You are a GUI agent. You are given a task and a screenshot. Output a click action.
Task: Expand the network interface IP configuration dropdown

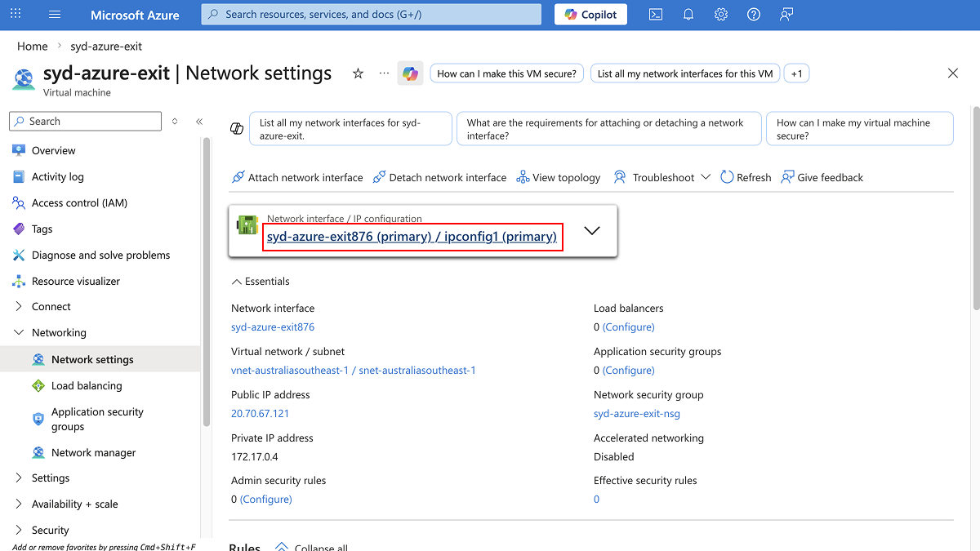pyautogui.click(x=591, y=231)
